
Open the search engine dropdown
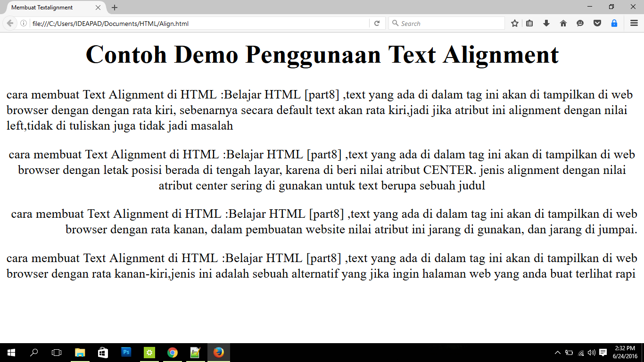point(395,23)
